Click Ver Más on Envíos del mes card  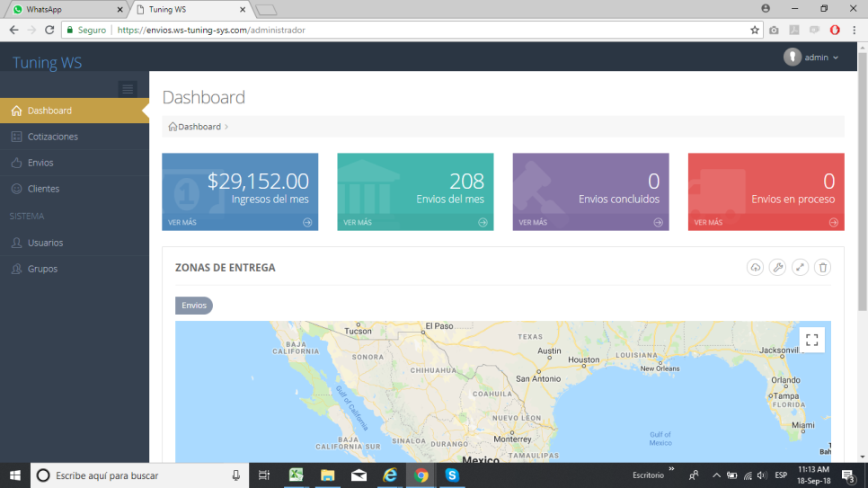pyautogui.click(x=358, y=222)
